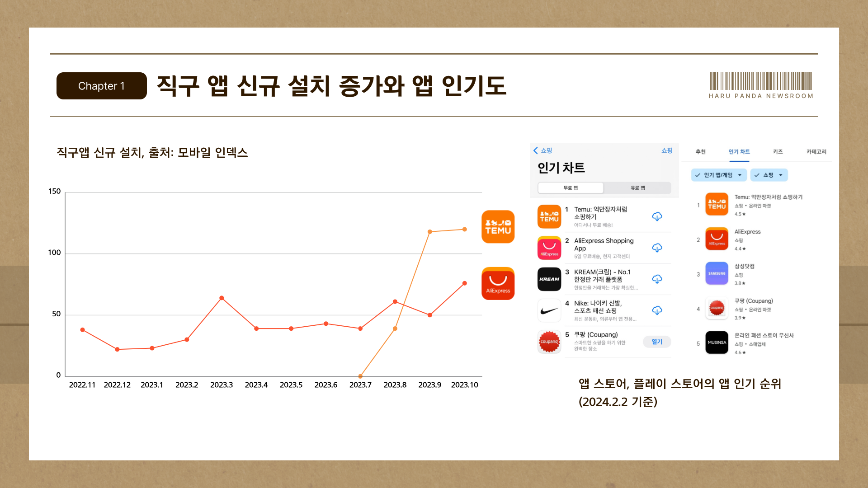Click the 2023.9 data point on the orange line

[430, 231]
